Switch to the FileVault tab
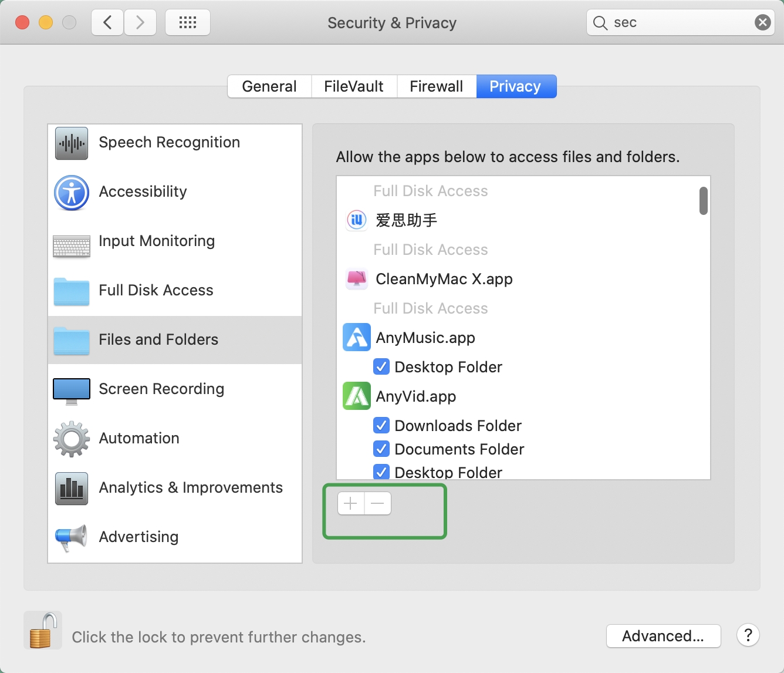Screen dimensions: 784x673 tap(353, 86)
